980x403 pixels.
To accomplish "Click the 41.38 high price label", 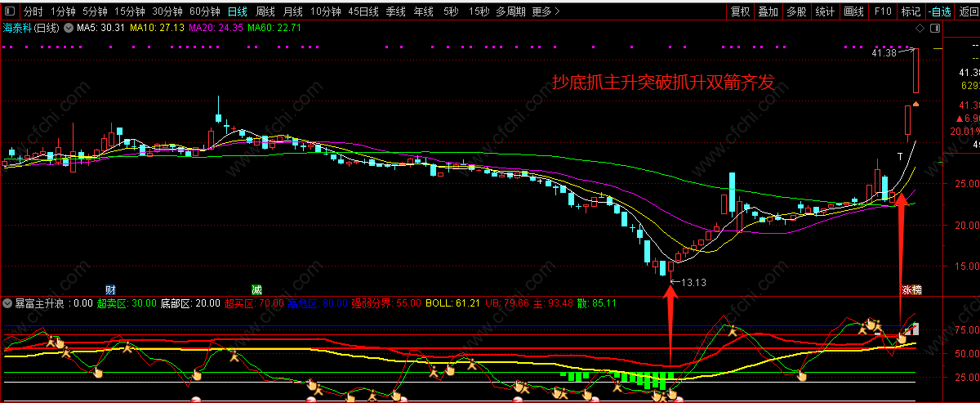I will click(884, 53).
